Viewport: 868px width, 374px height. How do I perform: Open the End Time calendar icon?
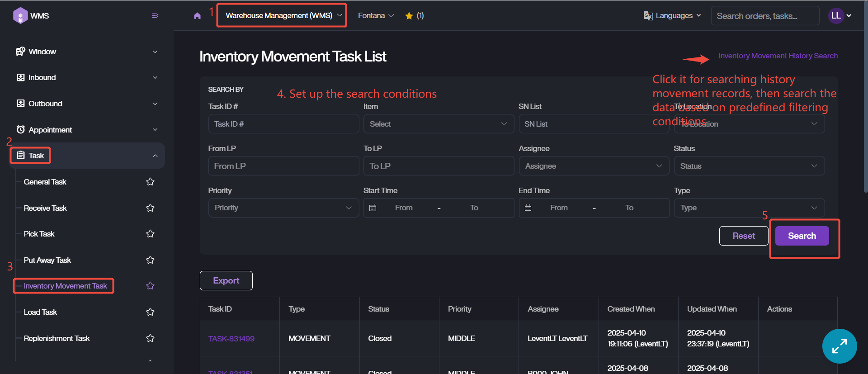[528, 208]
